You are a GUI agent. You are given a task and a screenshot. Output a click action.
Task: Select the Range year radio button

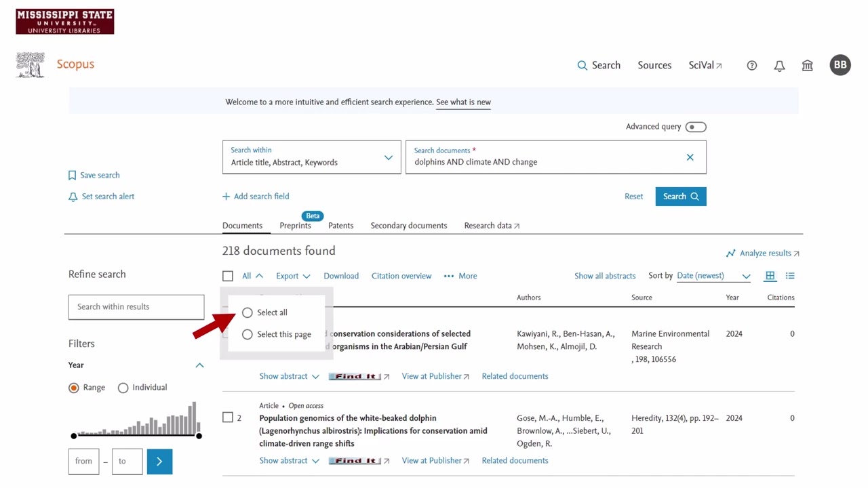click(74, 388)
